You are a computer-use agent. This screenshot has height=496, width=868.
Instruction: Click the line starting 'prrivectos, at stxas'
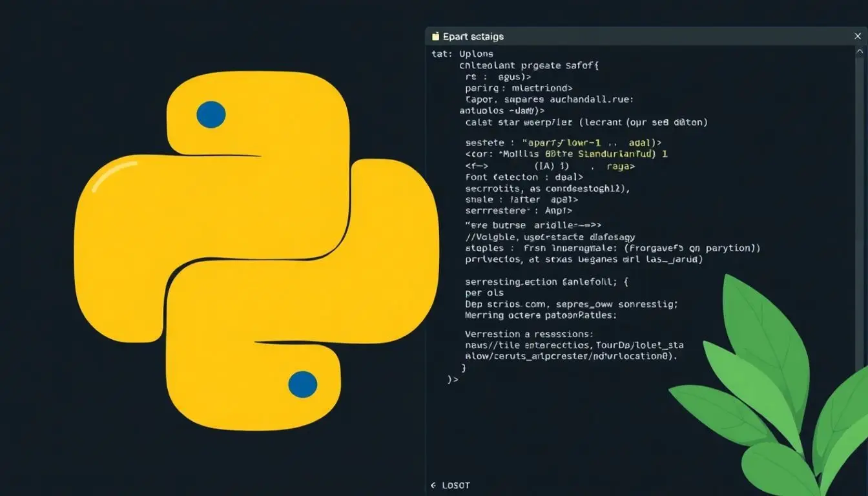[584, 260]
